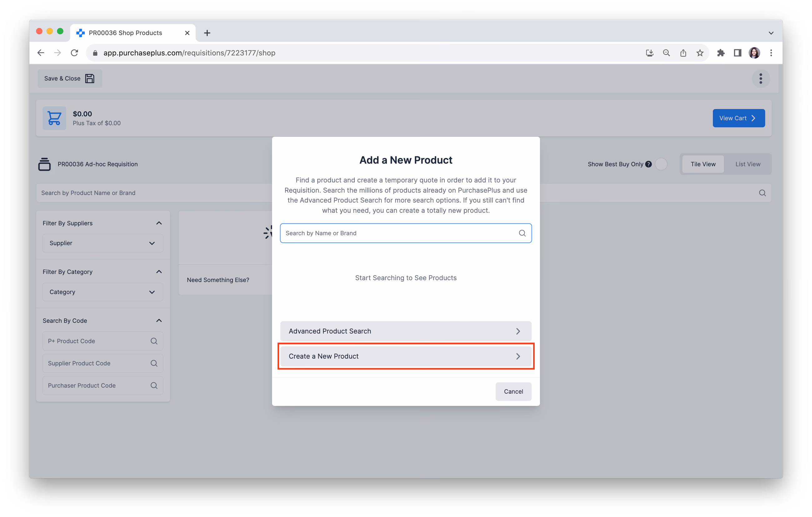Viewport: 812px width, 517px height.
Task: Open the page more options kebab menu
Action: tap(760, 79)
